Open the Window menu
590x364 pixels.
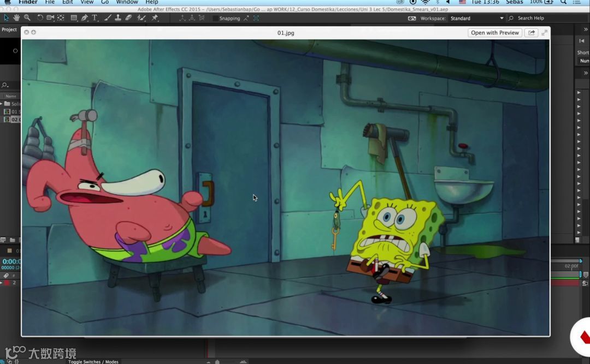click(127, 2)
